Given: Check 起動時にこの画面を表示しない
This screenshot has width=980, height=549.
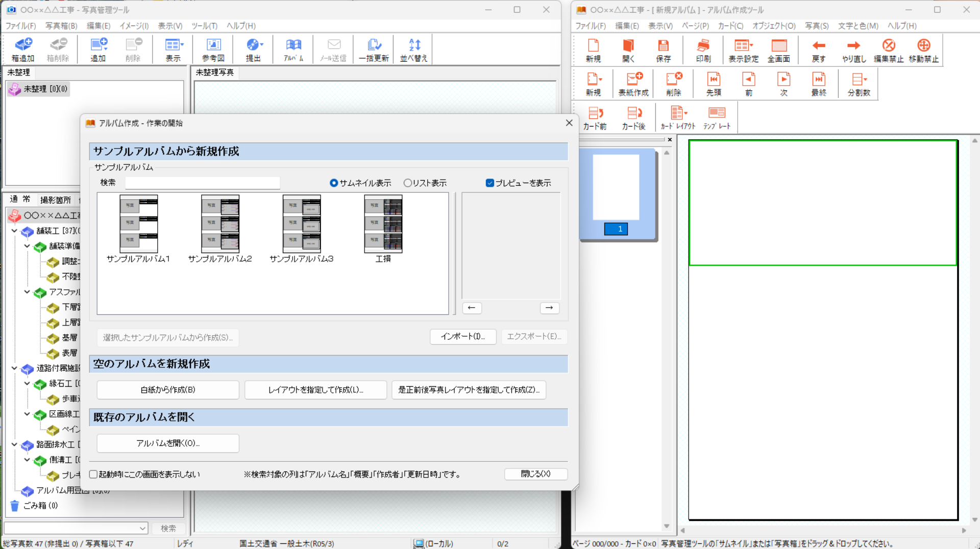Looking at the screenshot, I should [93, 474].
